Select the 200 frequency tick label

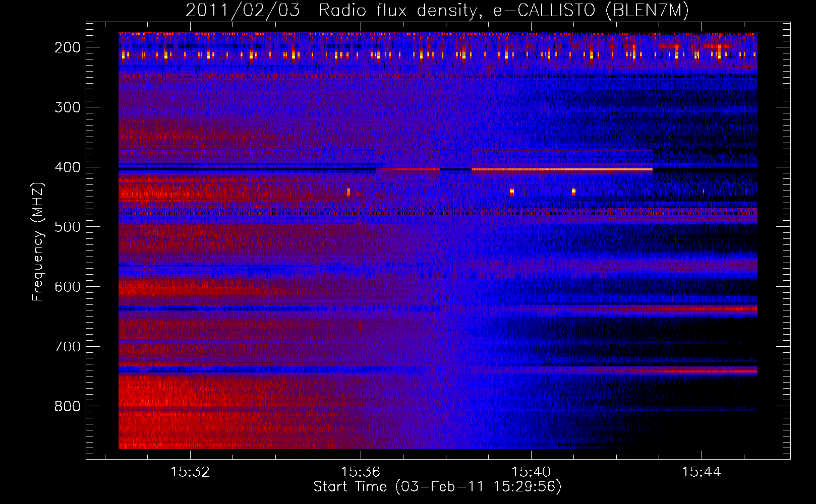68,47
